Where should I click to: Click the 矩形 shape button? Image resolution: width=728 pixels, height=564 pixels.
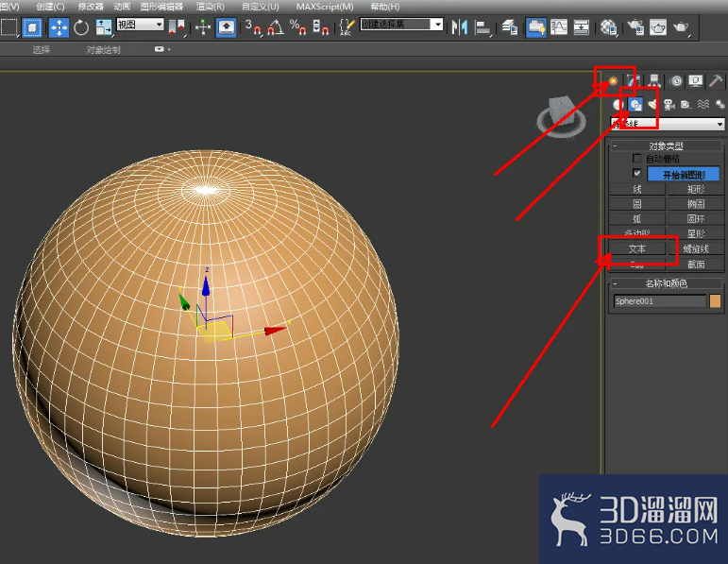[x=696, y=189]
